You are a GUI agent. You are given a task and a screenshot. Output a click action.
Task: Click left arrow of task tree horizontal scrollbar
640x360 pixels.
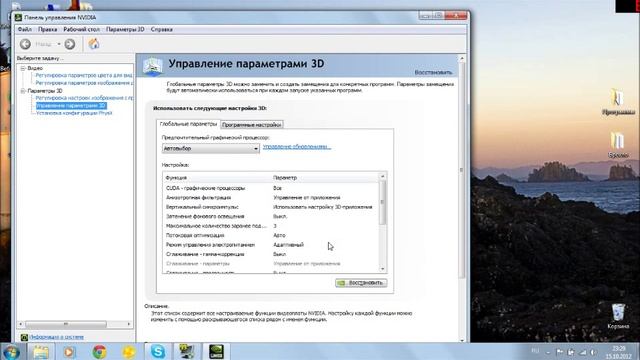coord(21,324)
